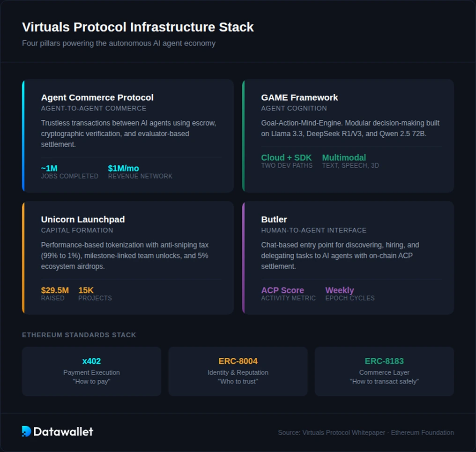Screen dimensions: 476x452
Task: Click the ERC-8004 Identity & Reputation box
Action: [x=238, y=371]
